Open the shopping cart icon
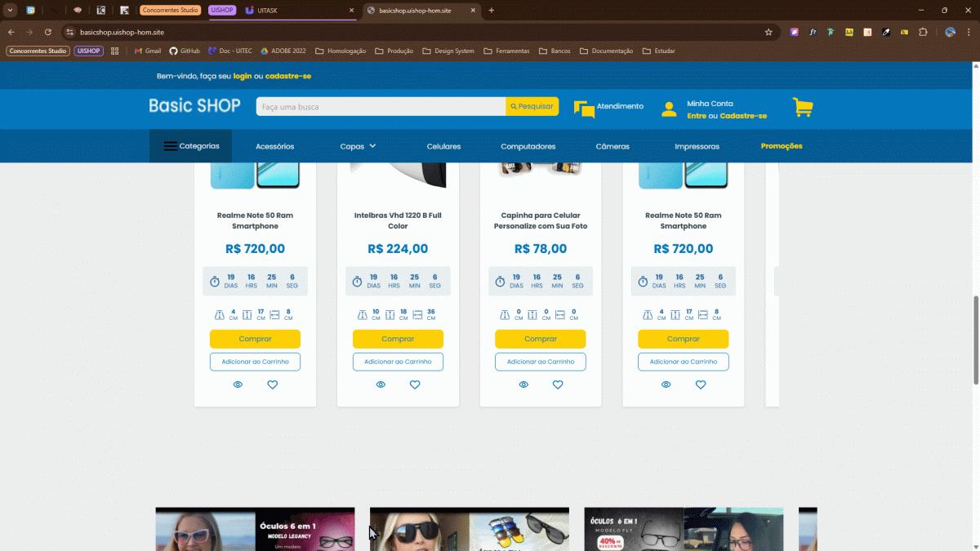 pos(802,108)
